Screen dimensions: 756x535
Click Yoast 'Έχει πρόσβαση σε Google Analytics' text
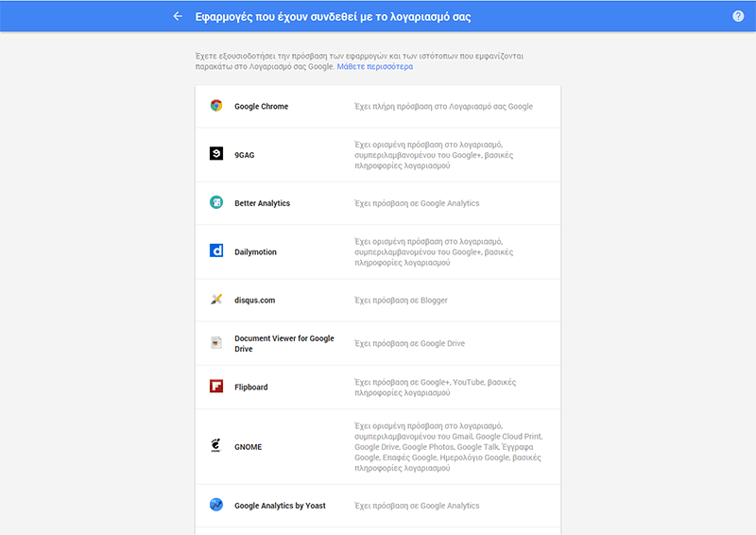click(417, 506)
